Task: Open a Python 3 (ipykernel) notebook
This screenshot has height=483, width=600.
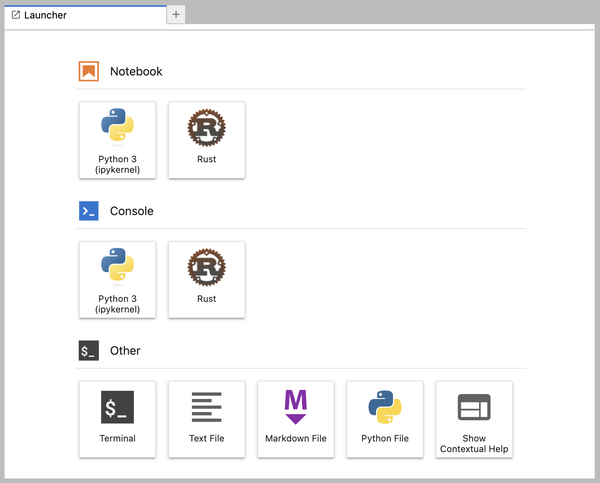Action: pos(117,140)
